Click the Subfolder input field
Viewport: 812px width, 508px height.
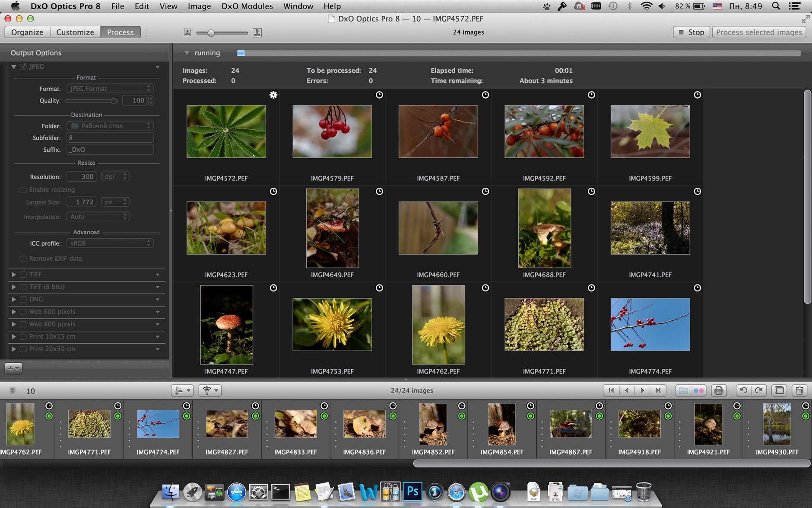pos(110,137)
